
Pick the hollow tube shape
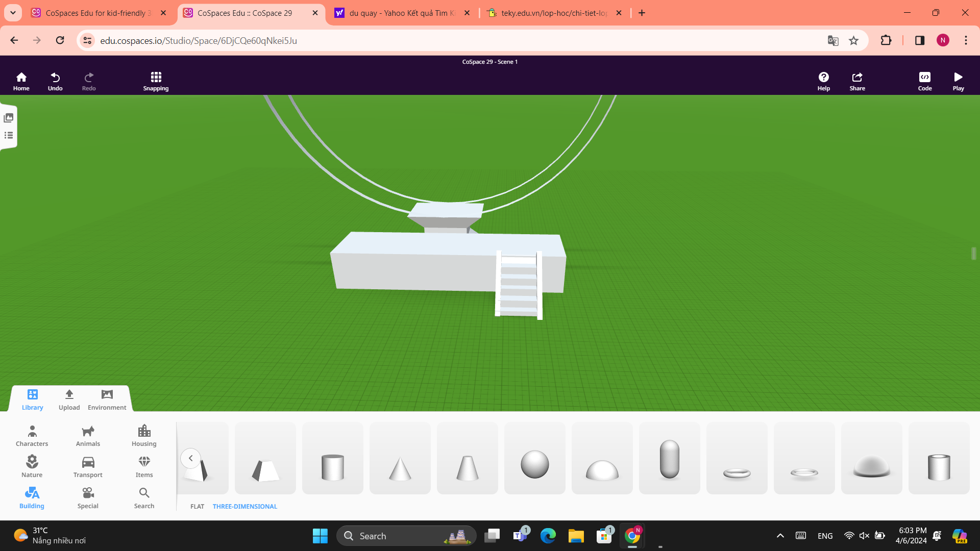pyautogui.click(x=939, y=458)
